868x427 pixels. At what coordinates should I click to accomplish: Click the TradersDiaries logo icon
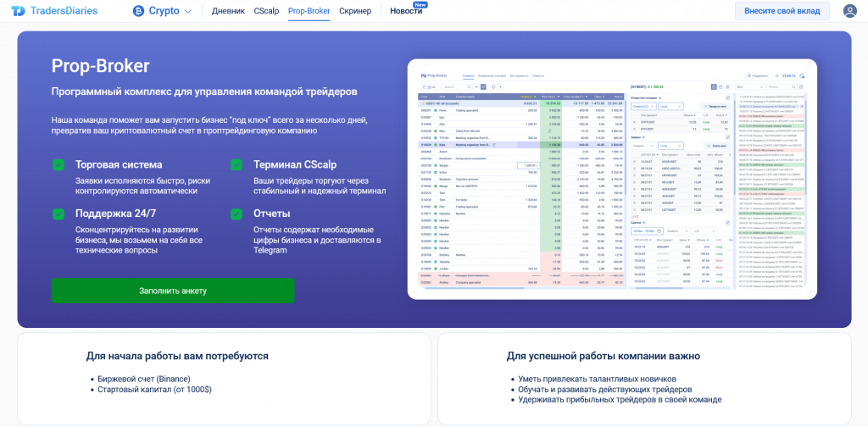(16, 11)
